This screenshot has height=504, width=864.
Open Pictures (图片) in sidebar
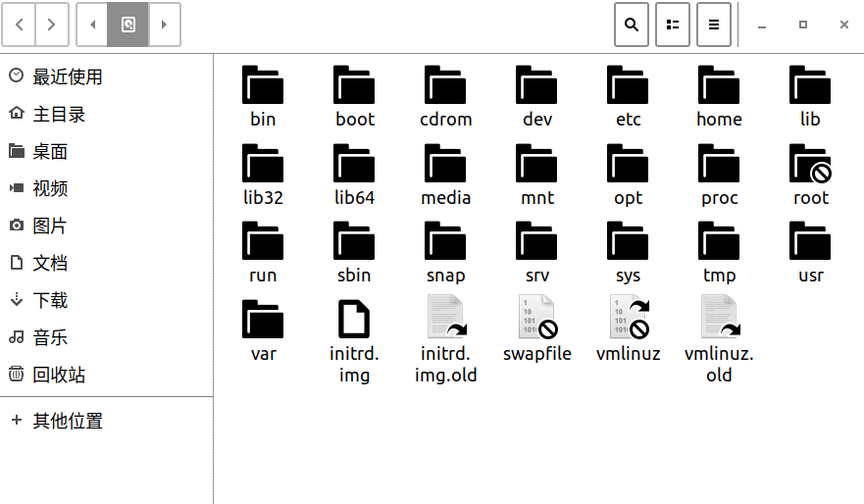point(106,226)
